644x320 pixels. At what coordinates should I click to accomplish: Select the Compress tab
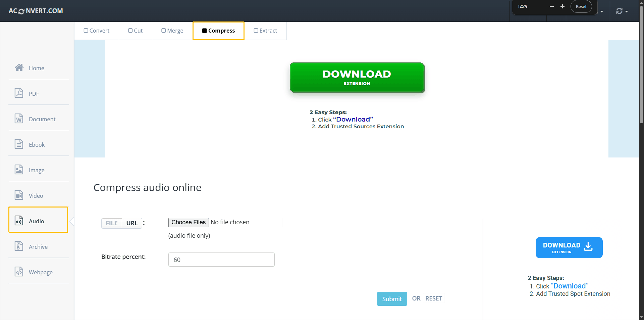[x=218, y=31]
